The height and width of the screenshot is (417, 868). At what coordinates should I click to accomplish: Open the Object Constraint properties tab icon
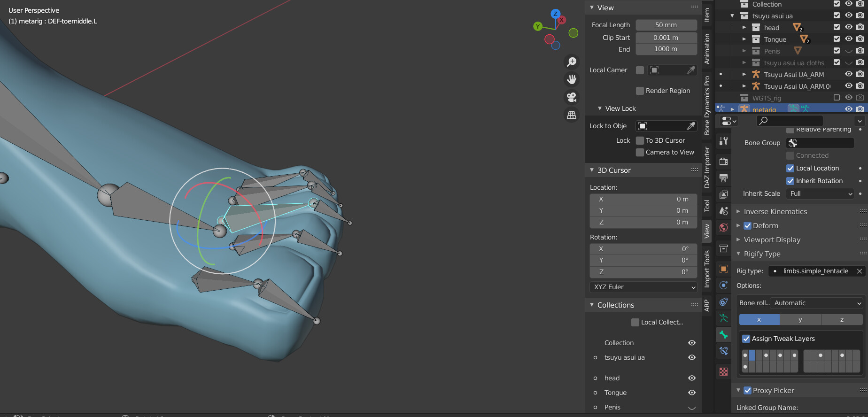click(x=724, y=301)
